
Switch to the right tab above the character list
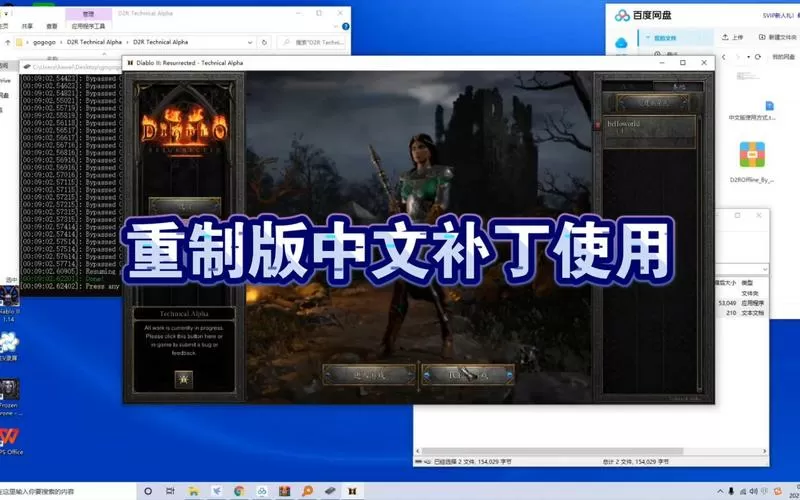pos(678,86)
